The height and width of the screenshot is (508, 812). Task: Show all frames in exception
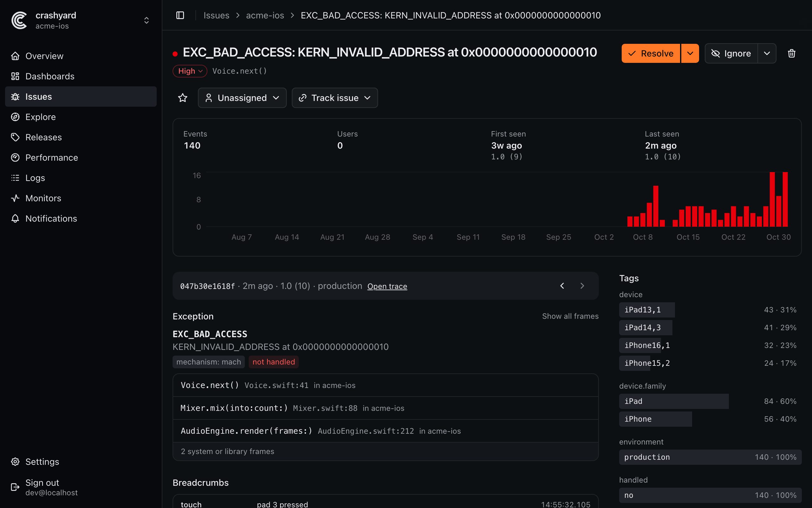[x=570, y=316]
